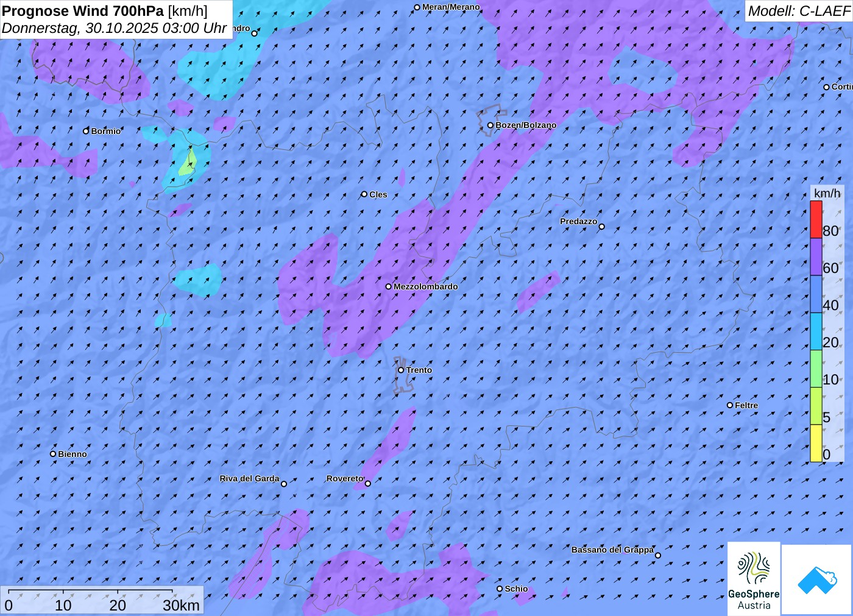The image size is (853, 616).
Task: Click the Bormio location marker
Action: pos(86,131)
